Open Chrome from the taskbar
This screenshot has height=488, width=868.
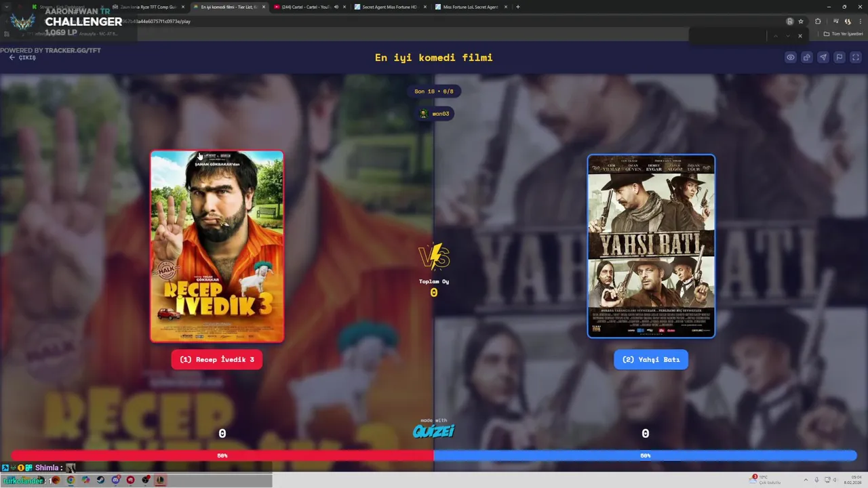71,480
